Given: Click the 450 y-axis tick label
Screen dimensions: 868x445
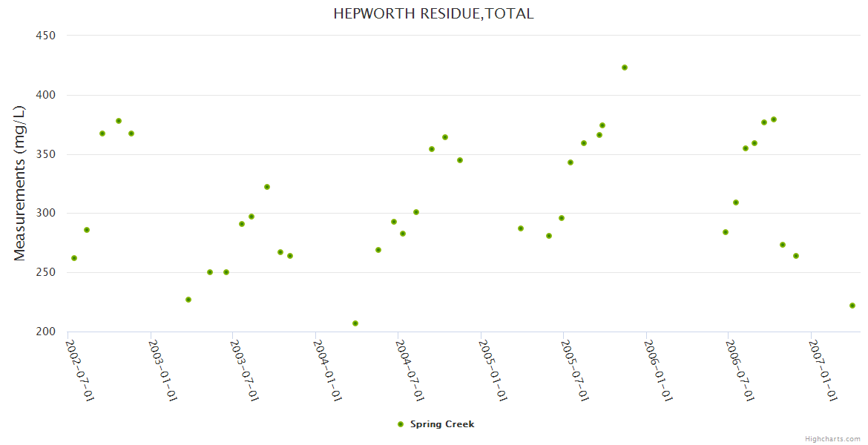Looking at the screenshot, I should pyautogui.click(x=46, y=35).
